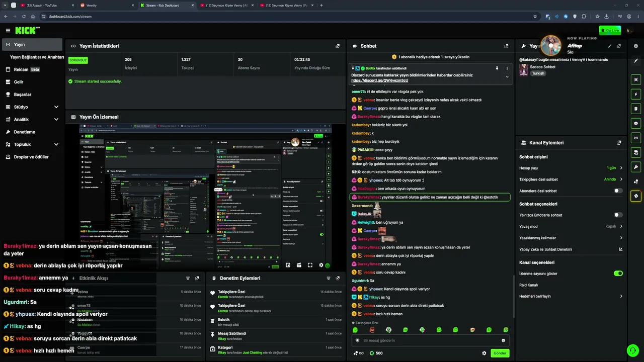Click the stream preview thumbnail

pyautogui.click(x=205, y=196)
